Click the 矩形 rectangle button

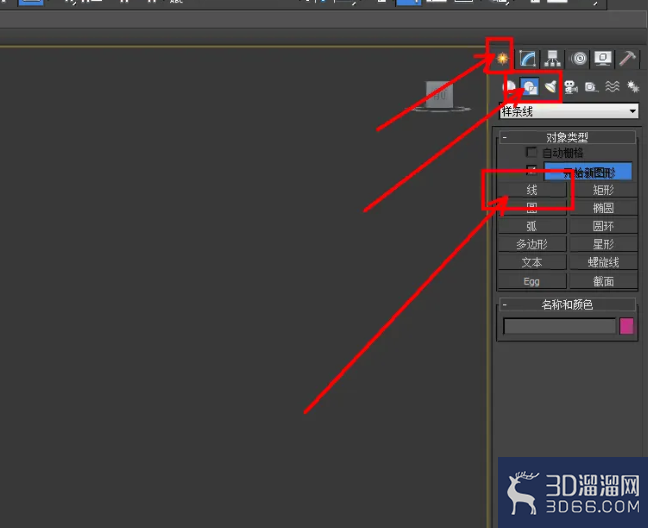603,190
